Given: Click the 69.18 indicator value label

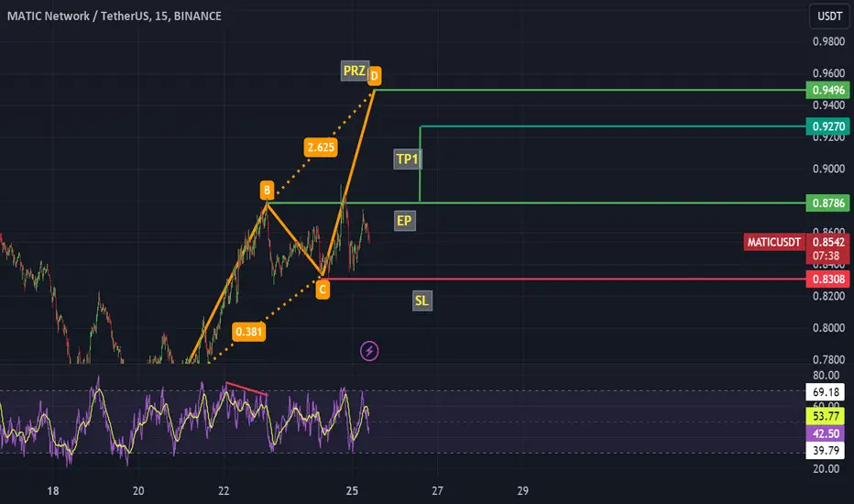Looking at the screenshot, I should [x=826, y=392].
